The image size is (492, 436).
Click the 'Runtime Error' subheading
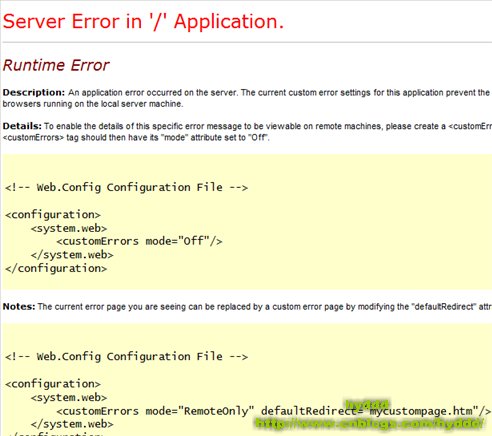point(56,65)
